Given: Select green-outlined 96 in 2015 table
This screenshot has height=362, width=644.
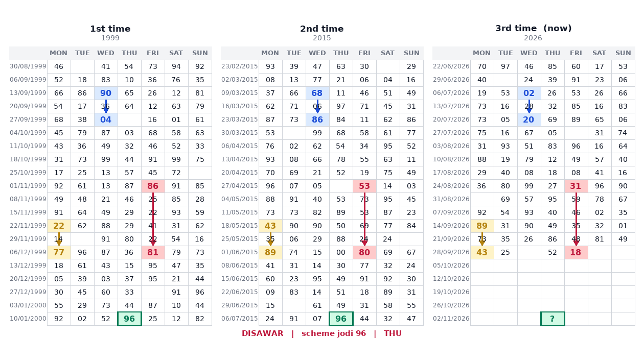Looking at the screenshot, I should pyautogui.click(x=341, y=319).
